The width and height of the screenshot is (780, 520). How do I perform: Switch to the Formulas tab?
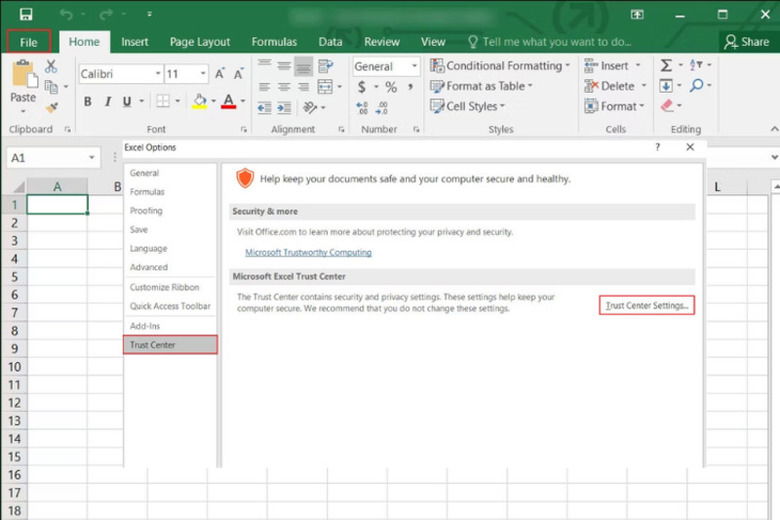(274, 42)
